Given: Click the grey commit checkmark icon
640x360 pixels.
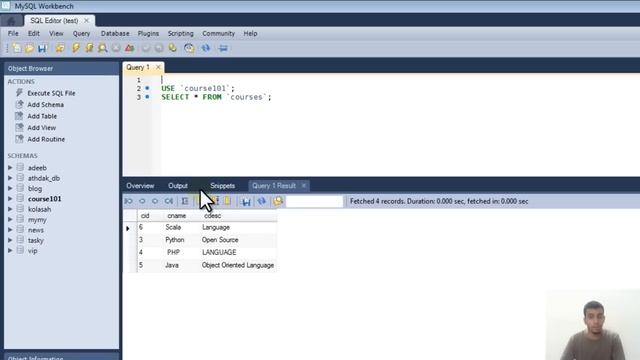Looking at the screenshot, I should click(x=146, y=48).
